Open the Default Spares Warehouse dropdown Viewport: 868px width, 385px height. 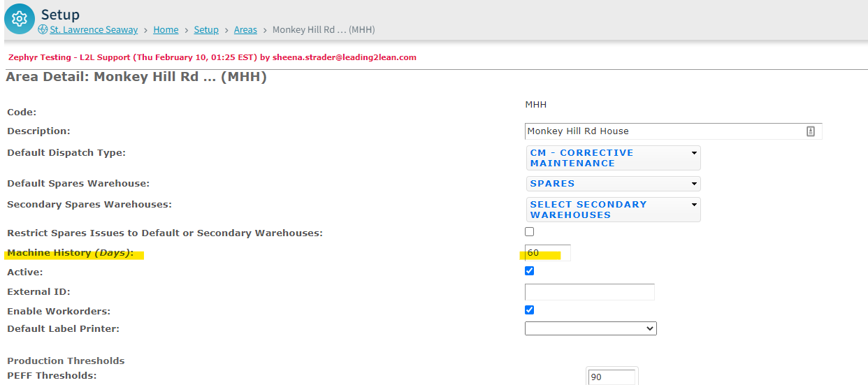[613, 184]
